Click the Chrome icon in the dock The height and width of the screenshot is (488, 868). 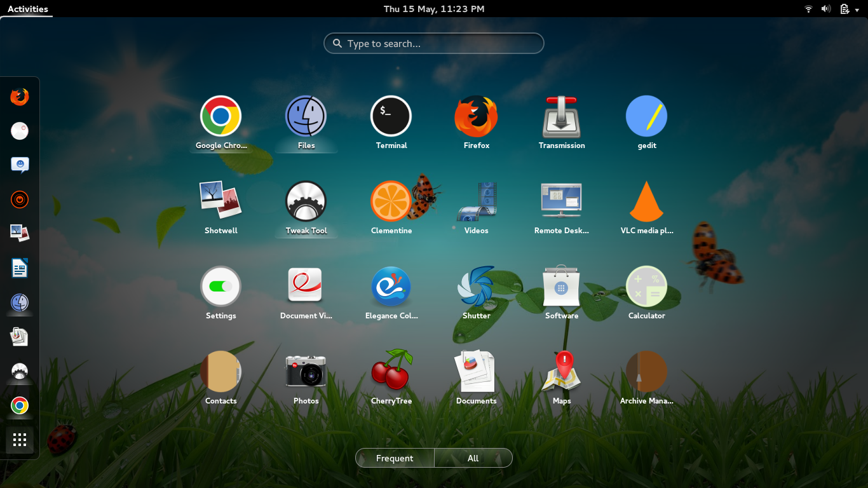click(20, 405)
